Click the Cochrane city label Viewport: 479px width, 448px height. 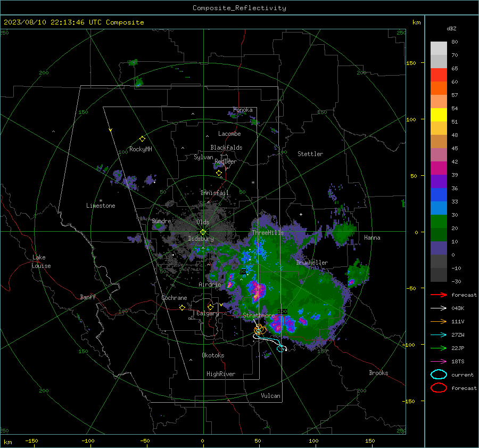click(x=174, y=298)
